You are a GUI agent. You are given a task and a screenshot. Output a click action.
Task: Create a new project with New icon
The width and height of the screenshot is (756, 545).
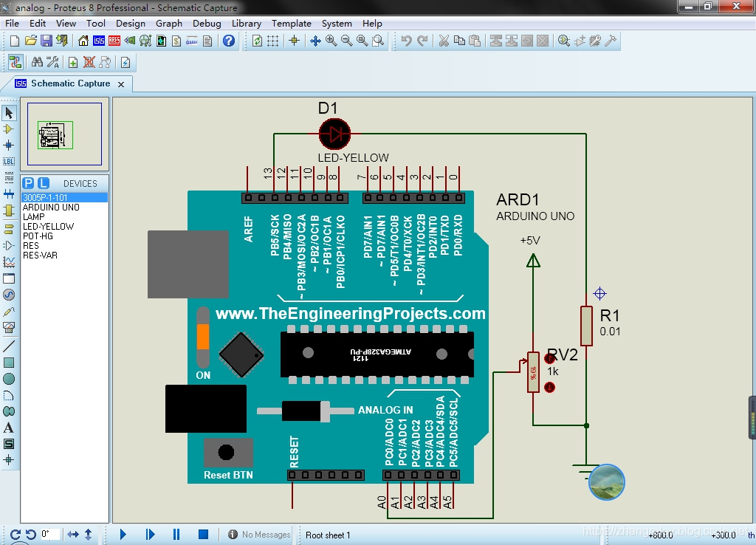15,41
